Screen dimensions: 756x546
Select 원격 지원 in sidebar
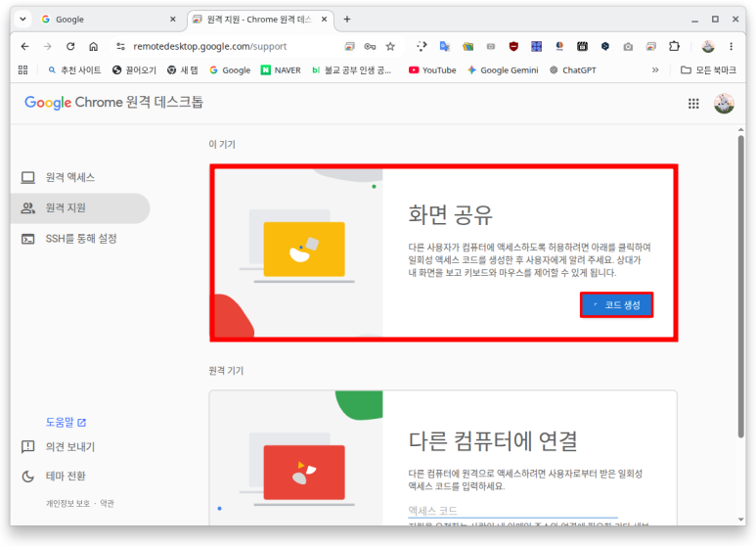click(x=79, y=207)
